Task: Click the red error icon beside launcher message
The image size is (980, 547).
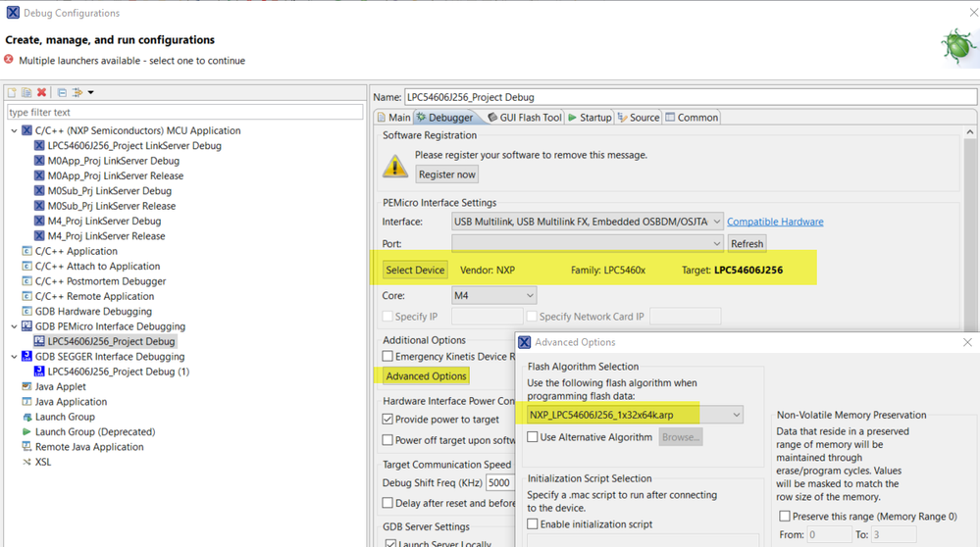Action: (9, 60)
